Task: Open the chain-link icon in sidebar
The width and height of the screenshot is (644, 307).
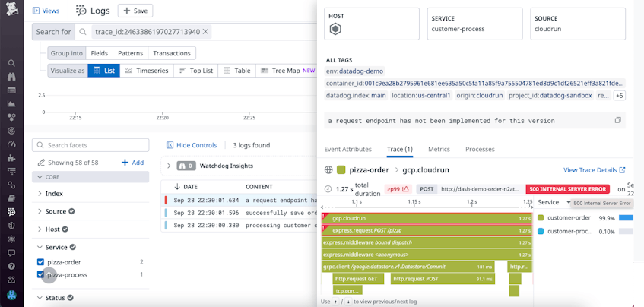Action: [x=11, y=185]
